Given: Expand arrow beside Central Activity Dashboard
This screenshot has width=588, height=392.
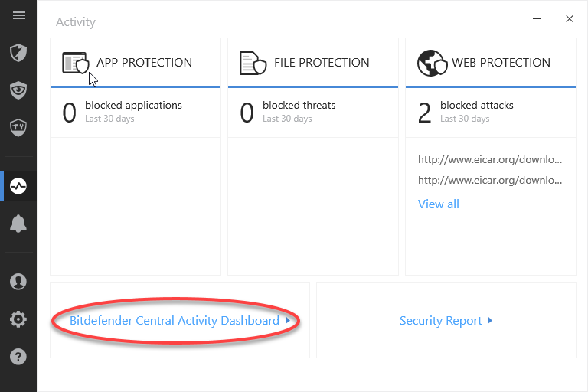Looking at the screenshot, I should coord(288,320).
